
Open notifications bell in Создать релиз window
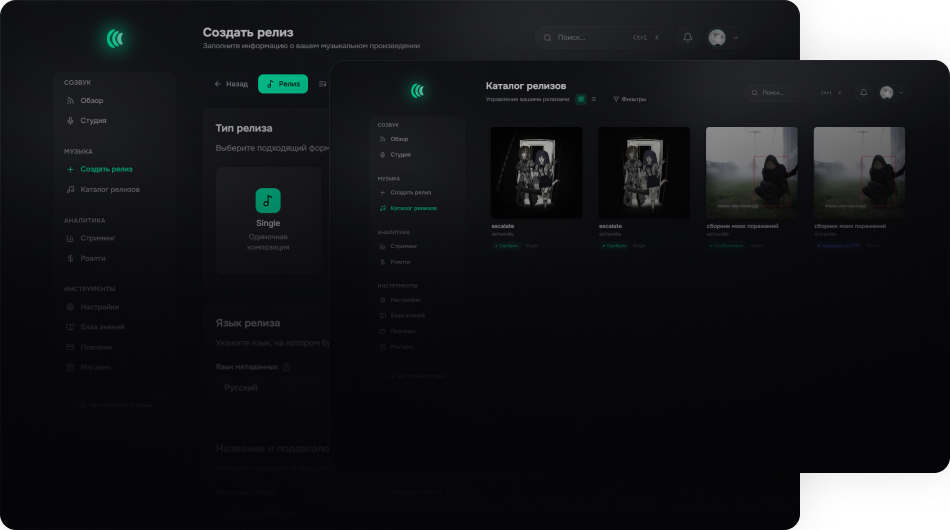(x=688, y=38)
